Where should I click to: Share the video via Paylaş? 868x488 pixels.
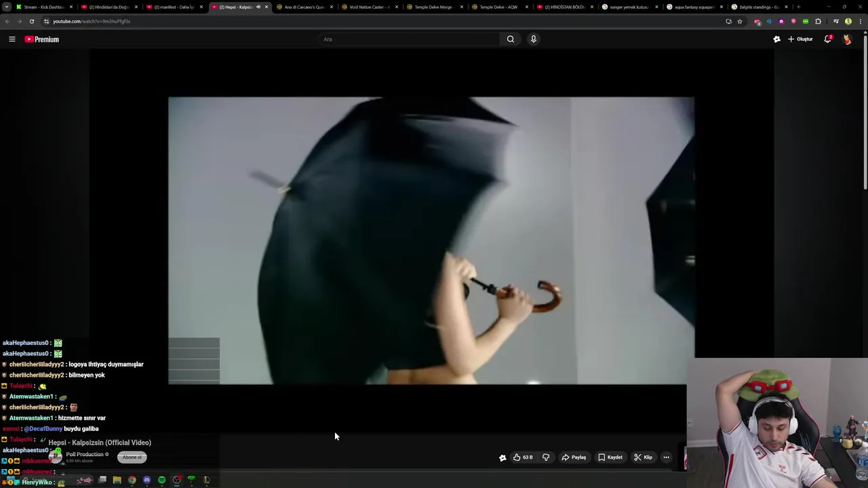tap(574, 457)
